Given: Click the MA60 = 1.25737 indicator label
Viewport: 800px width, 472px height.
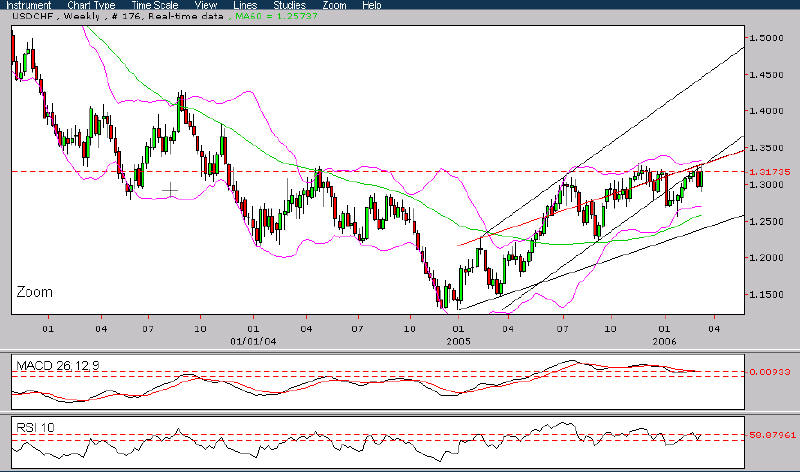Looking at the screenshot, I should (276, 16).
